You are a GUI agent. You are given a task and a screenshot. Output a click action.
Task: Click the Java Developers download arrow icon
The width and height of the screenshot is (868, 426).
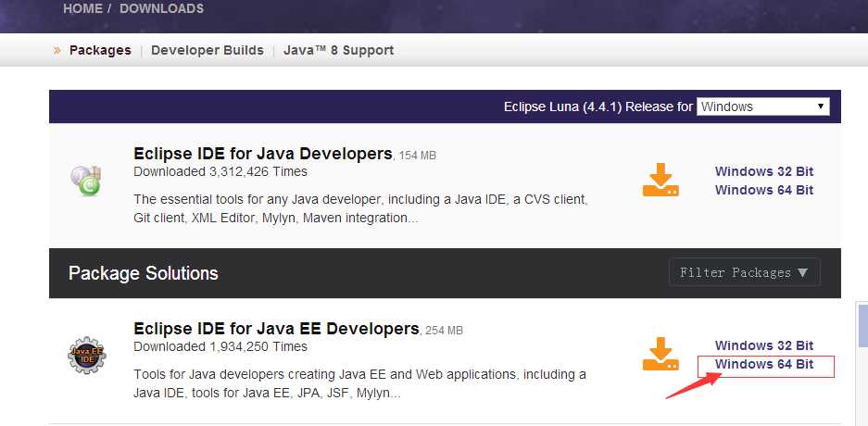tap(660, 180)
